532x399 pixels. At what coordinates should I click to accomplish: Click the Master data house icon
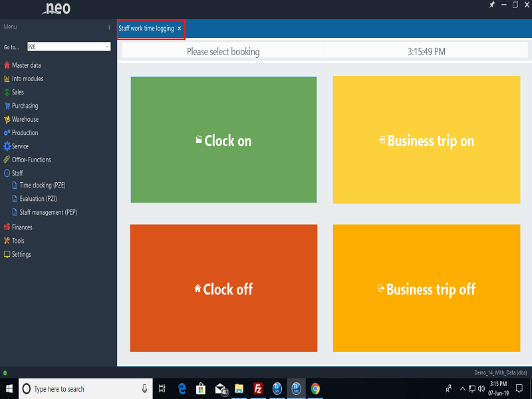pyautogui.click(x=7, y=65)
